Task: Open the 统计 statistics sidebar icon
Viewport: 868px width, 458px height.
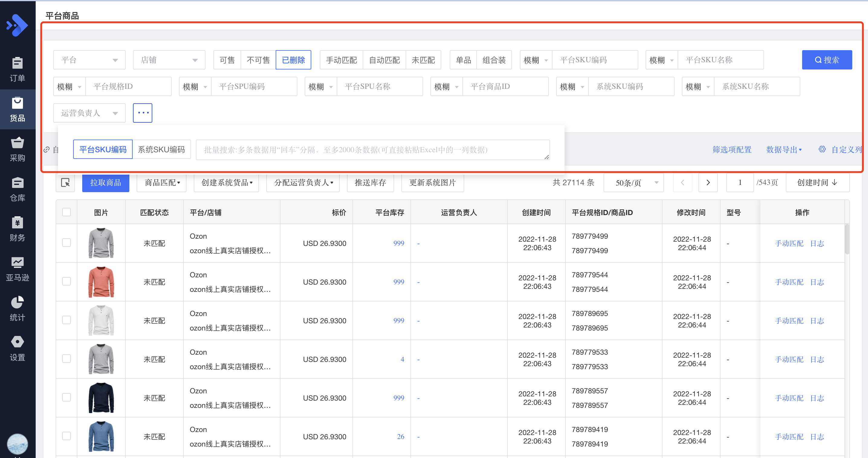Action: point(18,308)
